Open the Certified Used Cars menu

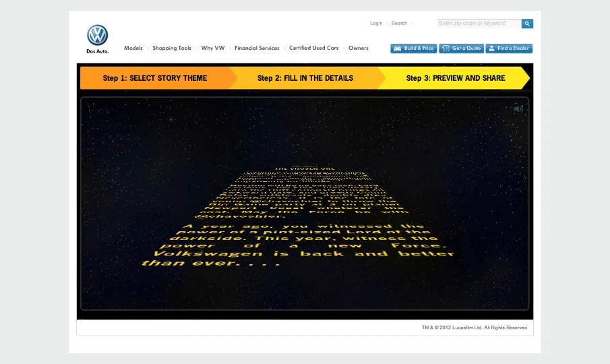tap(313, 48)
